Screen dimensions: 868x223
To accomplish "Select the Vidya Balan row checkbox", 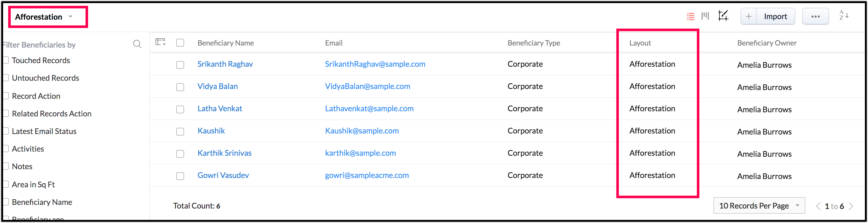I will click(x=180, y=87).
